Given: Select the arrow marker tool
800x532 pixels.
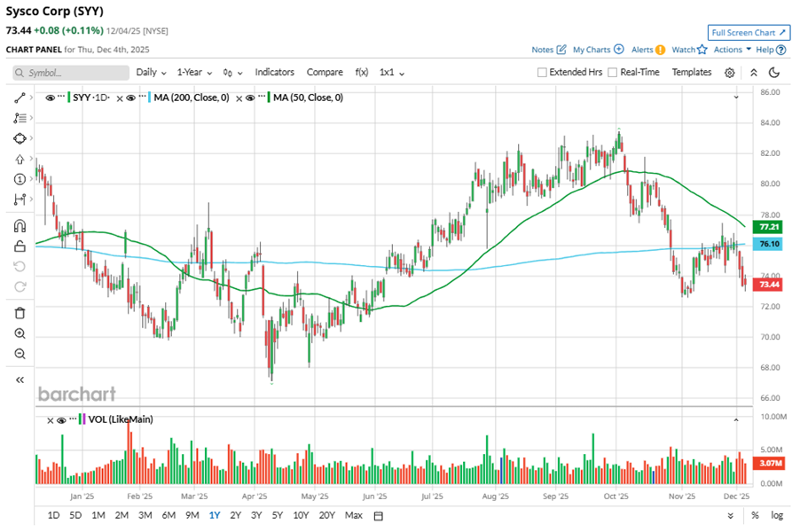Looking at the screenshot, I should pyautogui.click(x=20, y=159).
